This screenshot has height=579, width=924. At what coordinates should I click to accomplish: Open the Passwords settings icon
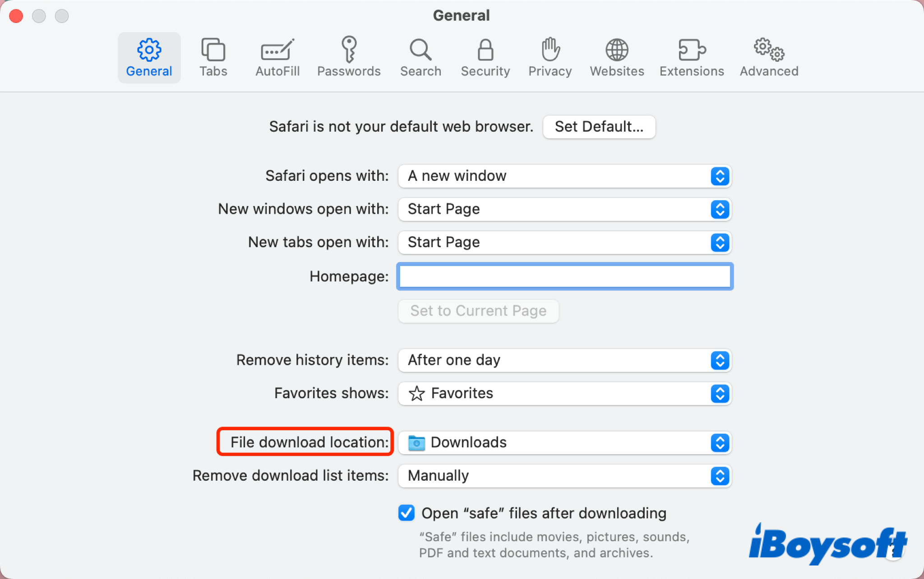tap(347, 56)
